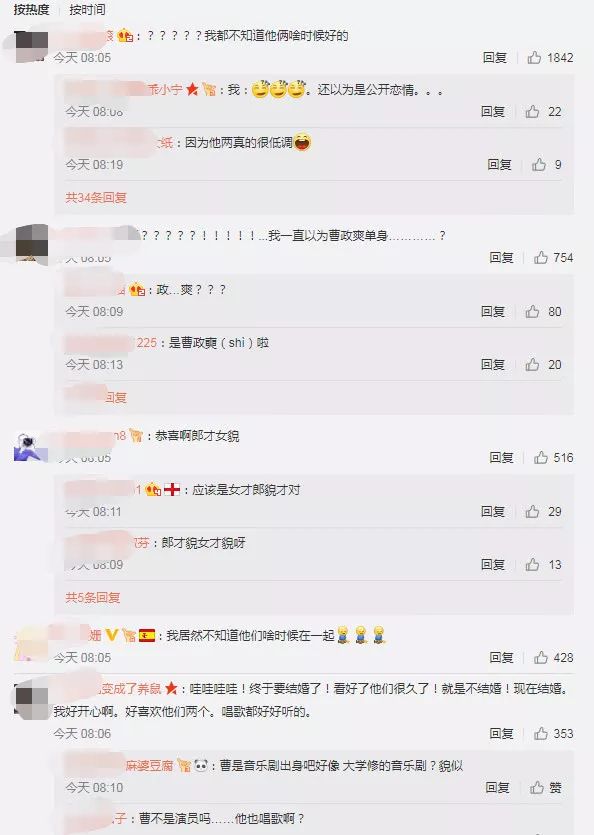Reply to the comment with 1842 likes
This screenshot has height=835, width=594.
494,58
